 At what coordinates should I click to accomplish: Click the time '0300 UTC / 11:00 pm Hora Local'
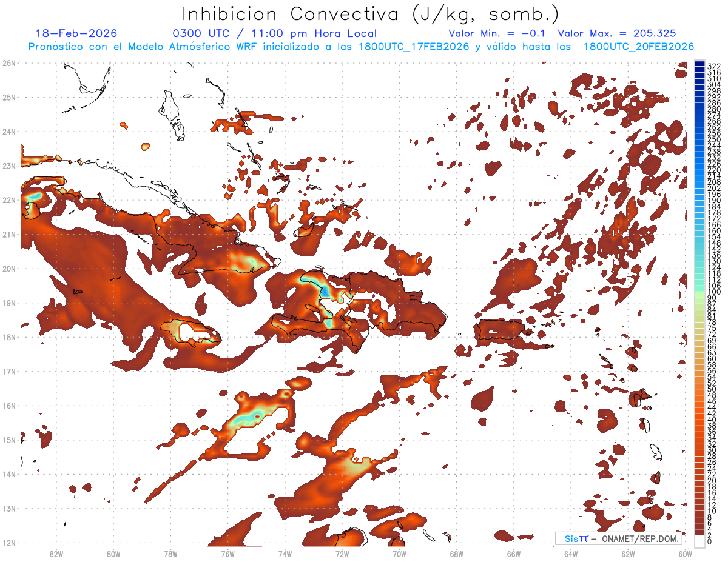(x=275, y=34)
